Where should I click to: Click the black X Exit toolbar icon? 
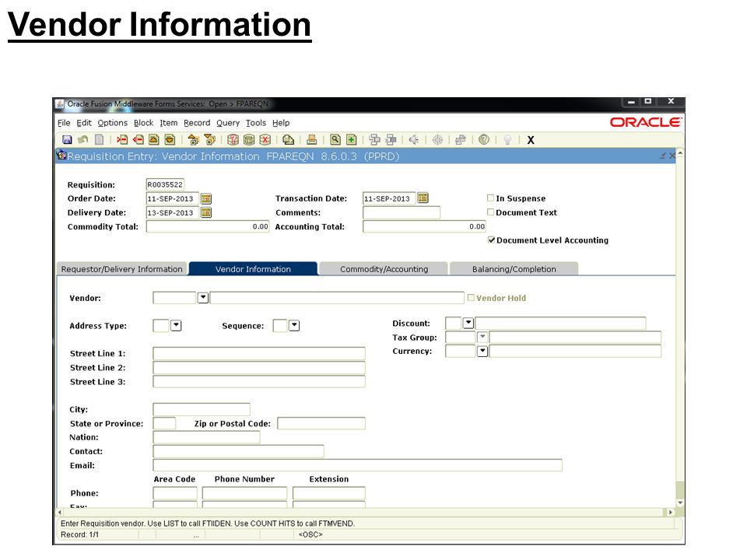[x=531, y=140]
